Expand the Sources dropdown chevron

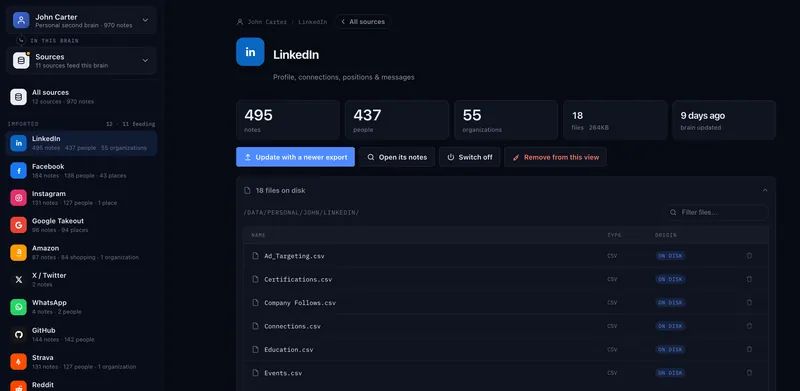tap(145, 61)
